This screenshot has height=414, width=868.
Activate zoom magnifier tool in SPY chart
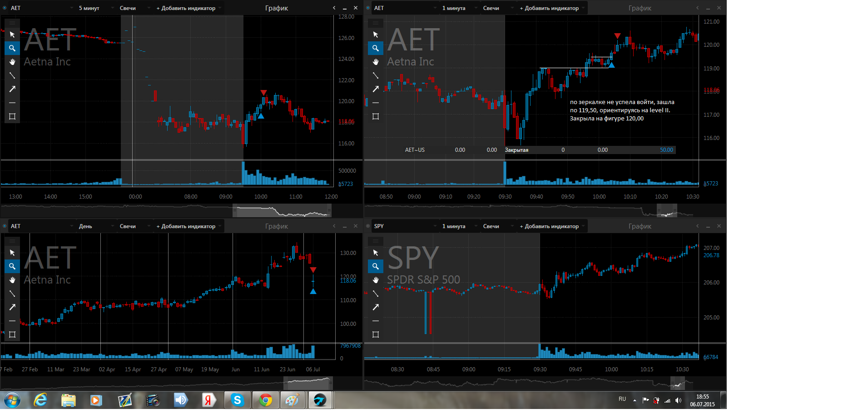click(x=376, y=266)
